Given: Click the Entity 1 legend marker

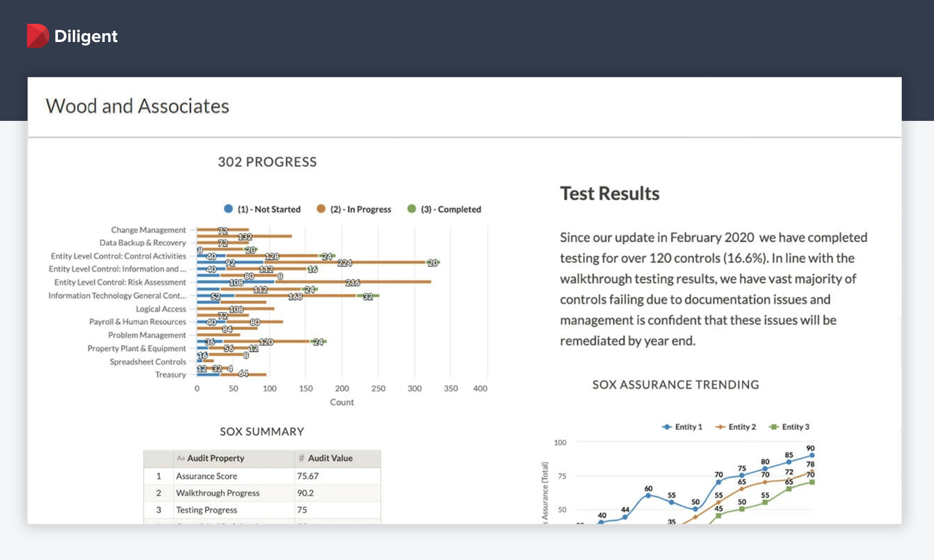Looking at the screenshot, I should point(667,427).
